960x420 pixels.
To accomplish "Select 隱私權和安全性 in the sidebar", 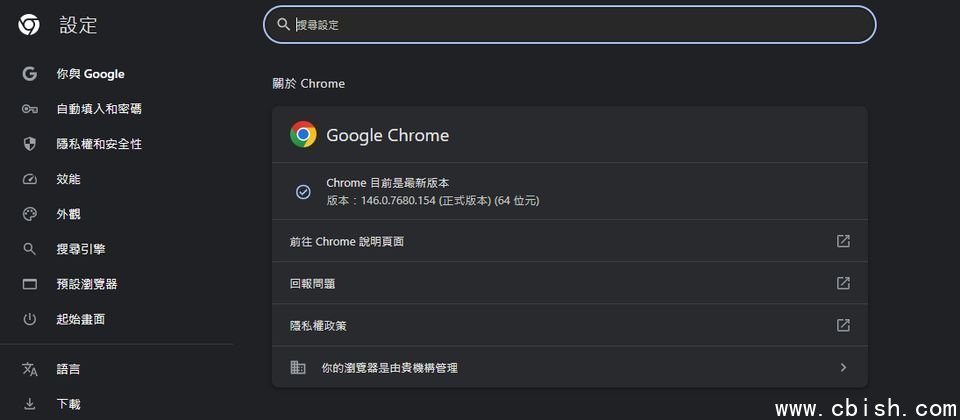I will 99,144.
